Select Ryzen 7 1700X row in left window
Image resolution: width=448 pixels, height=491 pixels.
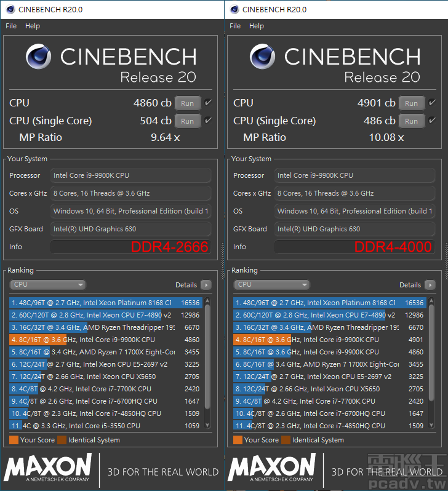pyautogui.click(x=106, y=352)
